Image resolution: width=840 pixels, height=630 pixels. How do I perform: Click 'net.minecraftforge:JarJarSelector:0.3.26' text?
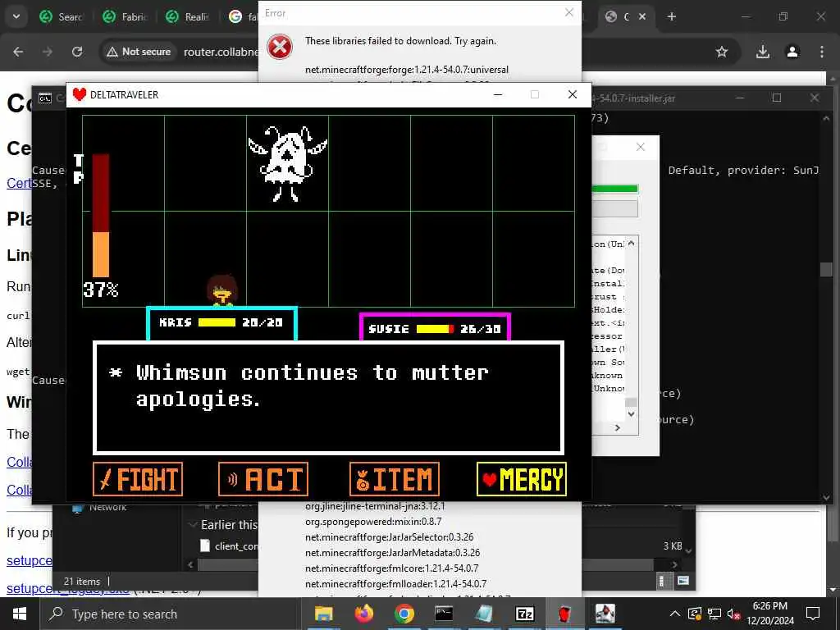point(390,536)
